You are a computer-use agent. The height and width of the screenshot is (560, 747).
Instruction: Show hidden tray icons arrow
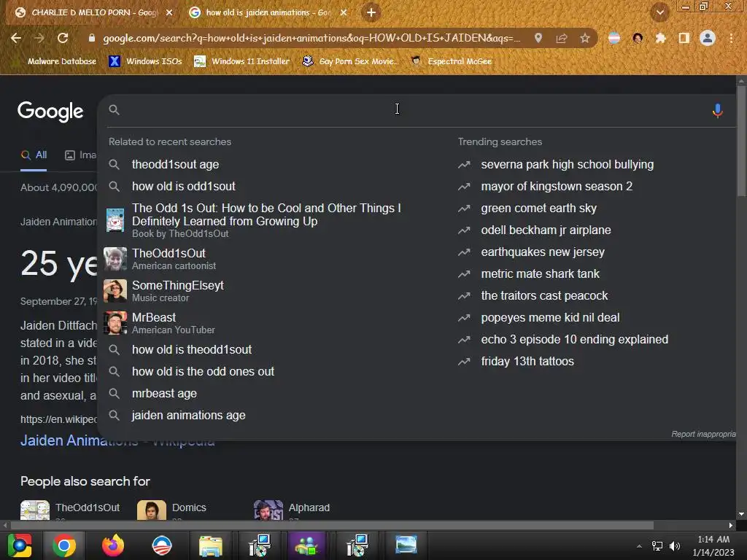(639, 546)
